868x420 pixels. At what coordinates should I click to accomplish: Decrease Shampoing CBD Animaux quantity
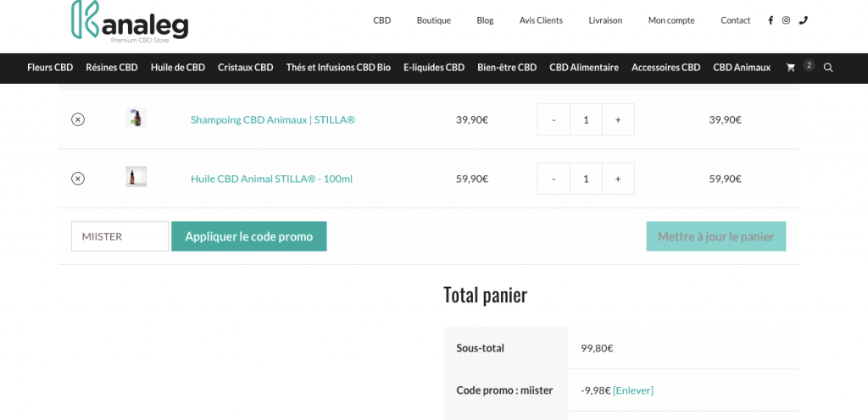(554, 119)
